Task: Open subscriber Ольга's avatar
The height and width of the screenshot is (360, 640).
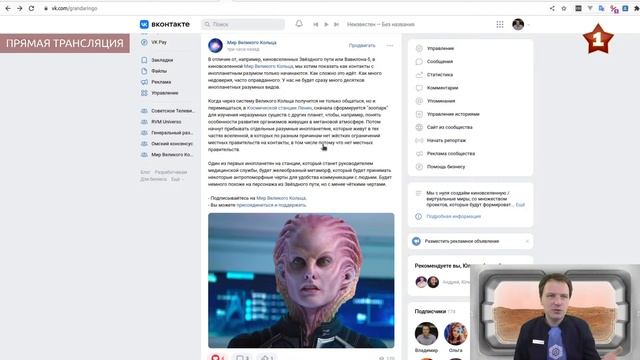Action: 456,333
